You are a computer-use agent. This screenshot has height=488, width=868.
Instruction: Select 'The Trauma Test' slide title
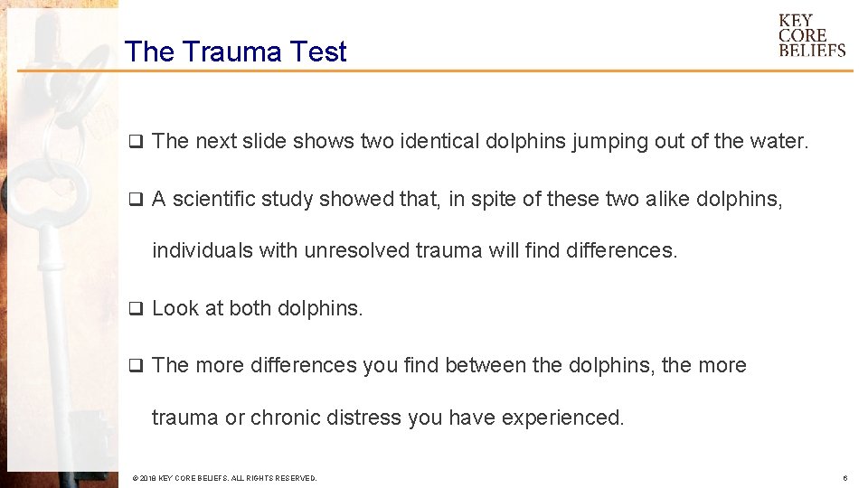[x=235, y=52]
